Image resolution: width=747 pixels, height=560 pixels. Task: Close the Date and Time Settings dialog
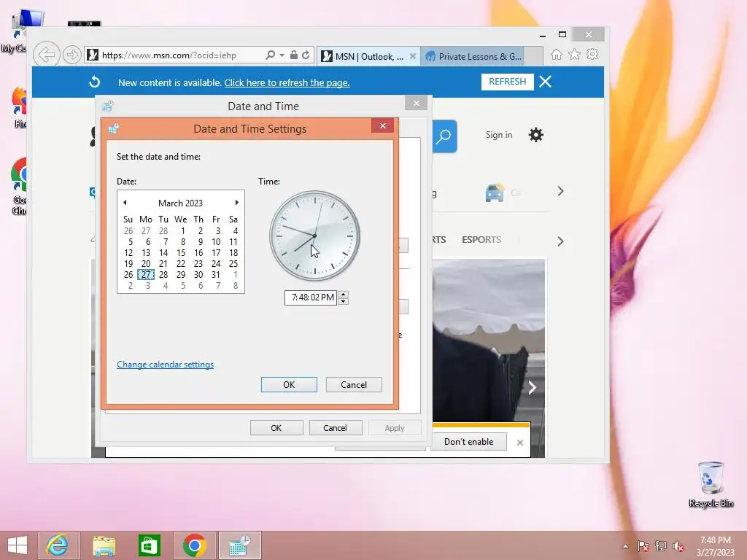tap(382, 125)
